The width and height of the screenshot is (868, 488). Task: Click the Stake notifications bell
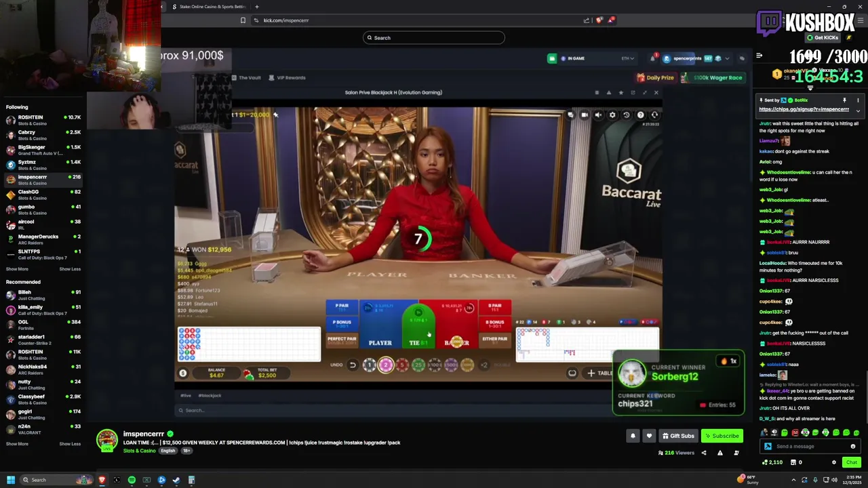653,58
